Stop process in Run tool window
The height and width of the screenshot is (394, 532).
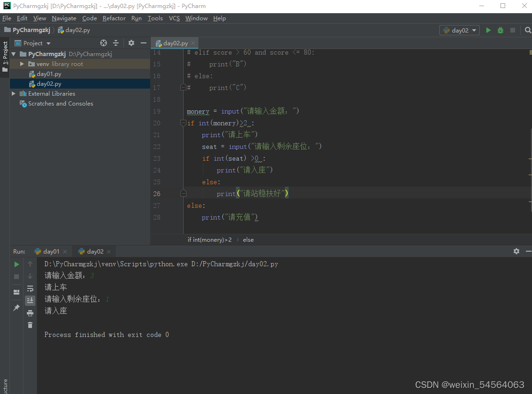[x=16, y=277]
